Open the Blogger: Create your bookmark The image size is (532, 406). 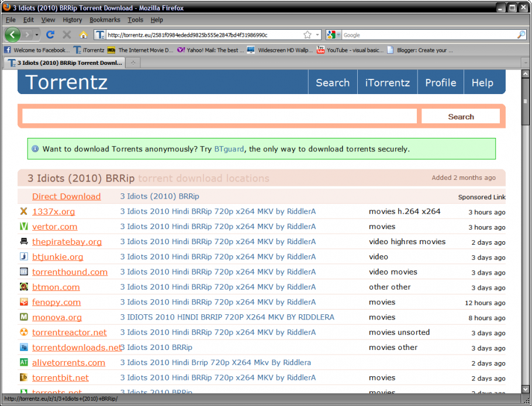click(x=420, y=50)
